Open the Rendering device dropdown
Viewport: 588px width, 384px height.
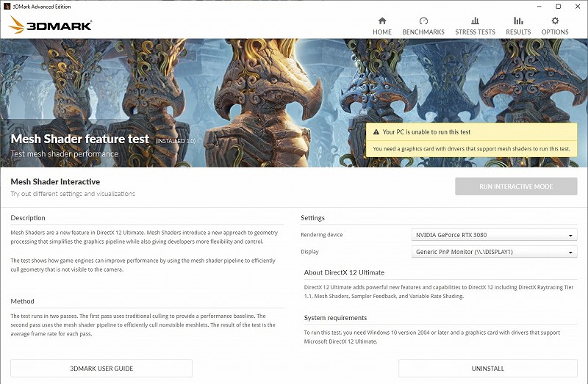coord(494,235)
